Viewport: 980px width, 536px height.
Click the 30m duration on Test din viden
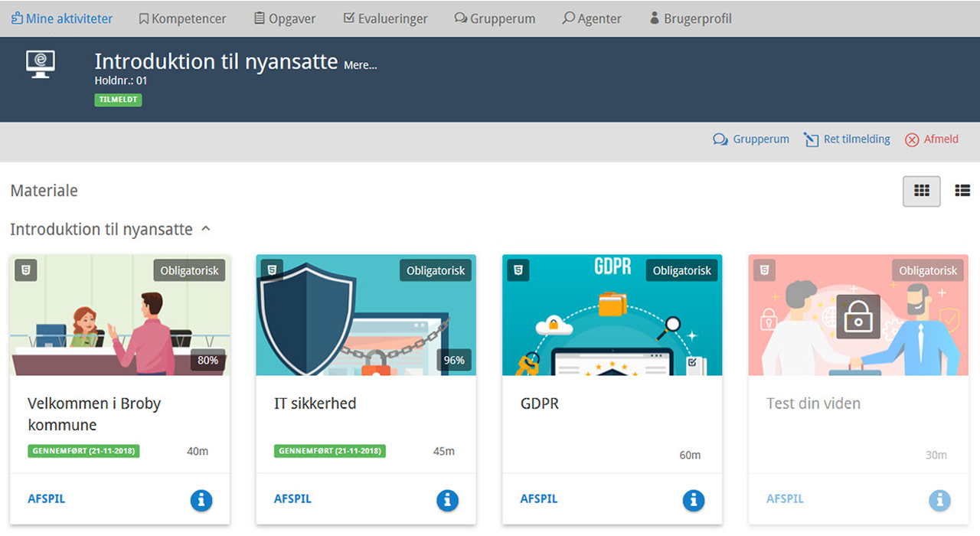tap(936, 455)
